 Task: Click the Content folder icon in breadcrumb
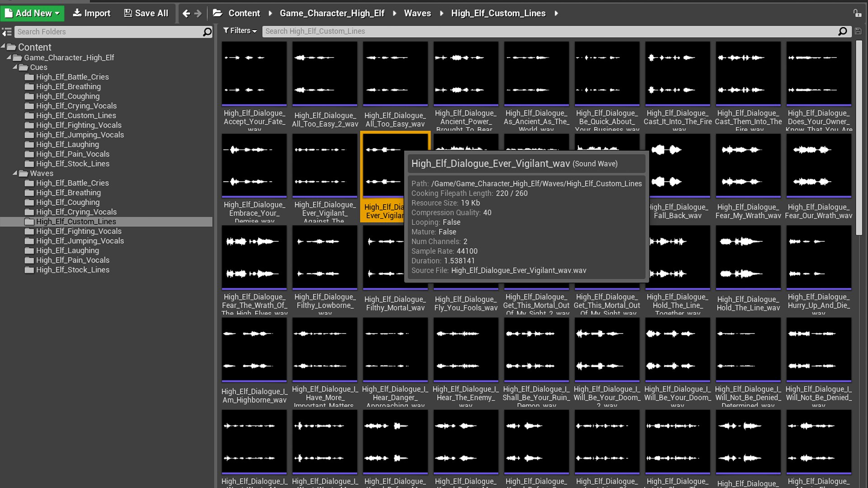218,14
